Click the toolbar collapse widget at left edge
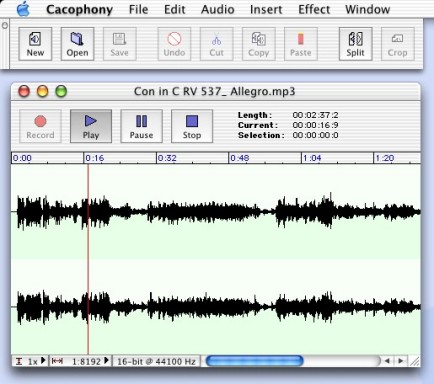434x384 pixels. 5,25
